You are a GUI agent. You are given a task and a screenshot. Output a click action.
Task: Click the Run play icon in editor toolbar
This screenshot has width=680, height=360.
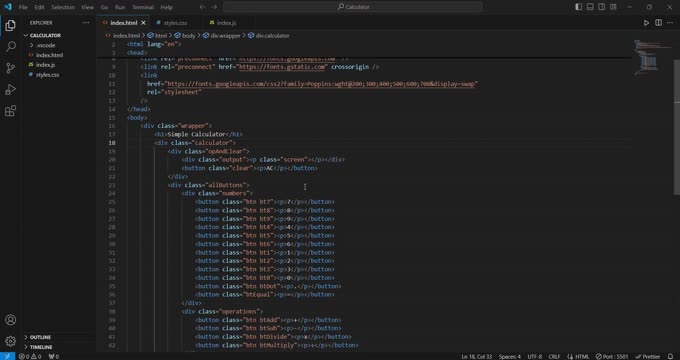[646, 23]
